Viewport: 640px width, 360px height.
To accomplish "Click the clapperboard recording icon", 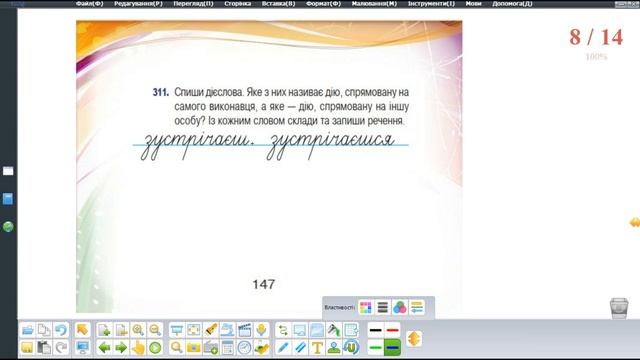I will 244,330.
